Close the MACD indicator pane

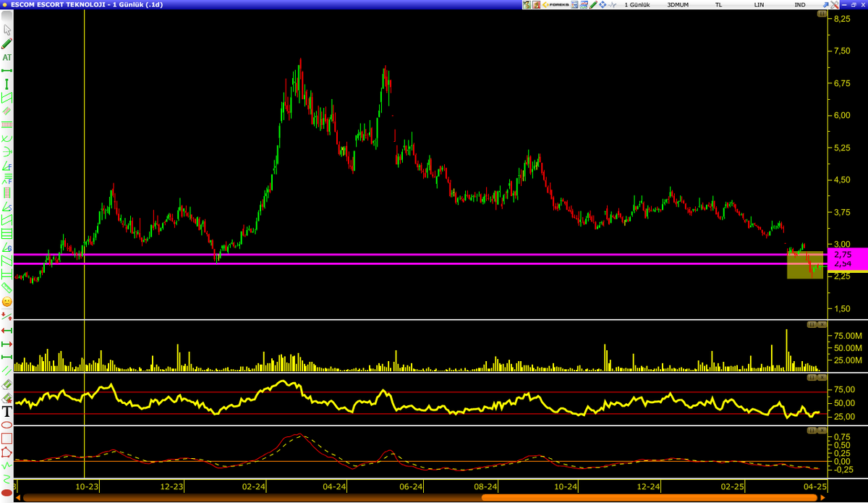(822, 430)
